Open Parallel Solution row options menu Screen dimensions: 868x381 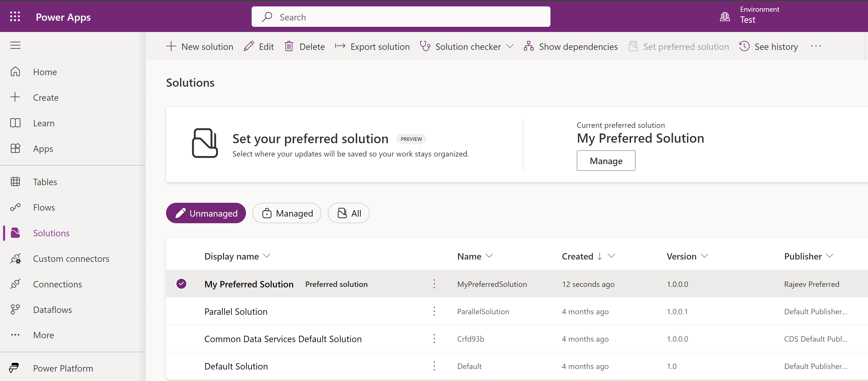(x=434, y=311)
